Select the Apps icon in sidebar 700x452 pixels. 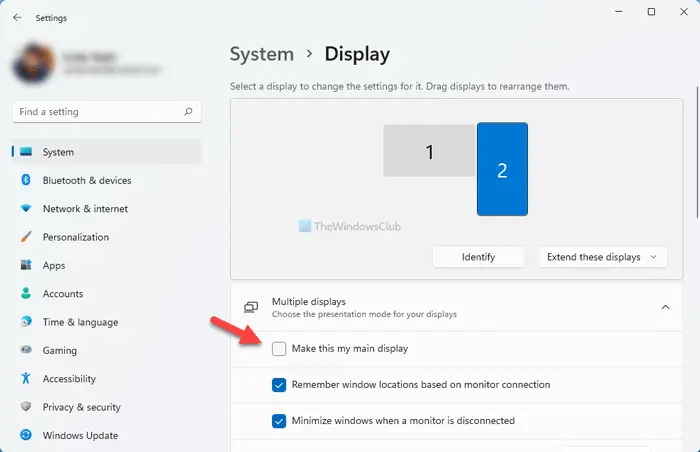26,266
